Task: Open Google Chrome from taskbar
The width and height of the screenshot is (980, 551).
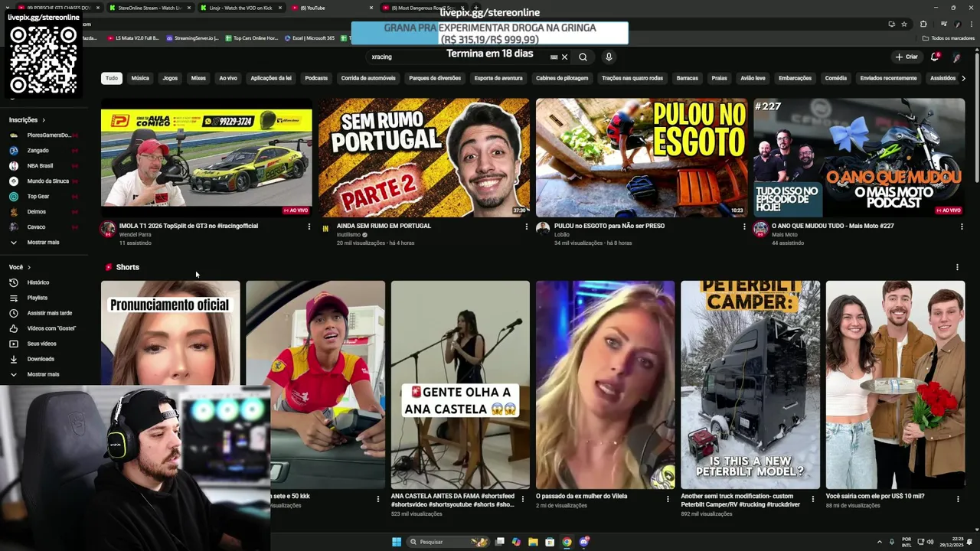Action: pyautogui.click(x=567, y=542)
